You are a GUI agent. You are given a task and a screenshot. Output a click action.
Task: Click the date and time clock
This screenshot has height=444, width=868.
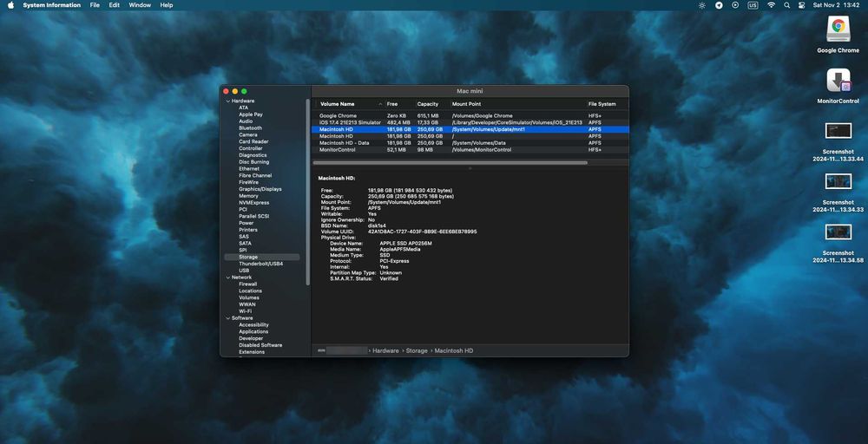pyautogui.click(x=836, y=5)
